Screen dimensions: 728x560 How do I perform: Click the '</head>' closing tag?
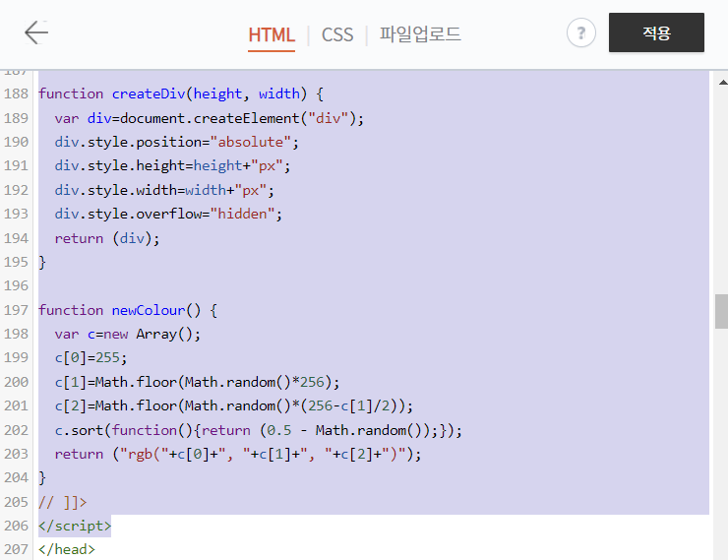67,550
